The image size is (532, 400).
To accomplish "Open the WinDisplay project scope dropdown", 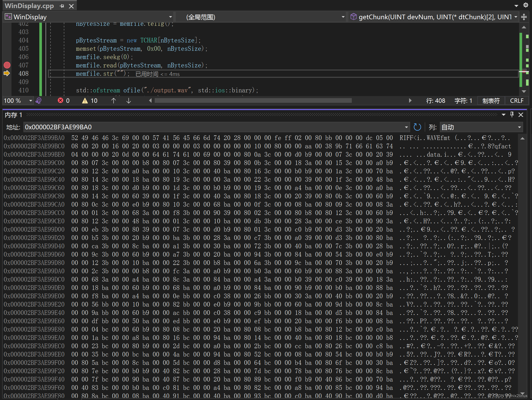I will pyautogui.click(x=170, y=17).
